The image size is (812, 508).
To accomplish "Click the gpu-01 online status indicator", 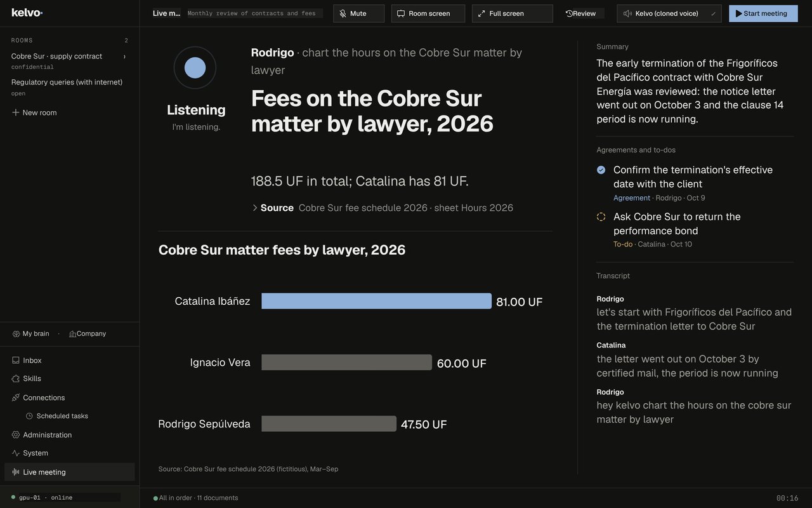I will pyautogui.click(x=42, y=497).
